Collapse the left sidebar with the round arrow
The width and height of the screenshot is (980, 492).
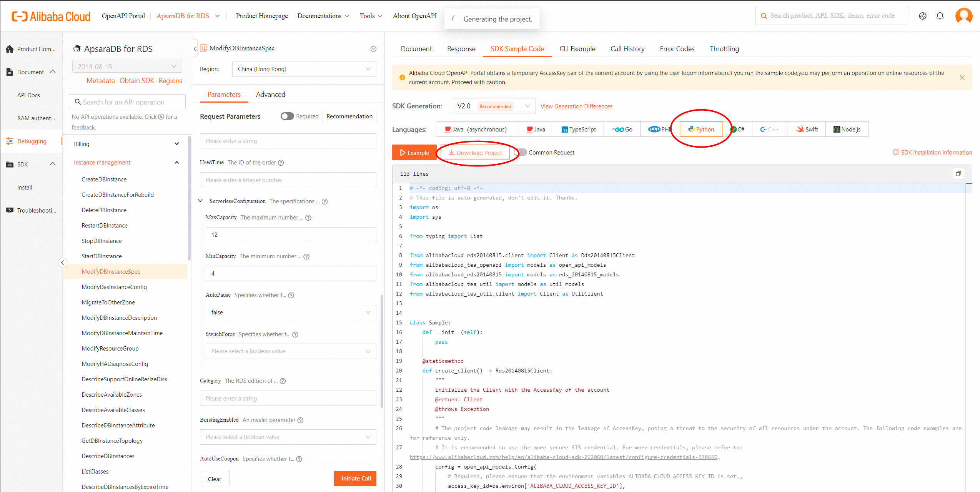(x=62, y=263)
